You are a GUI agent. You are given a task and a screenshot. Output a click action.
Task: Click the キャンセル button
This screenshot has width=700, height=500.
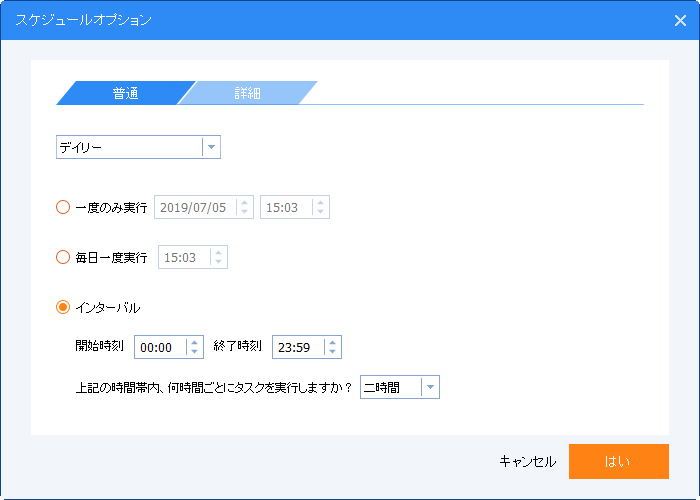[x=527, y=461]
